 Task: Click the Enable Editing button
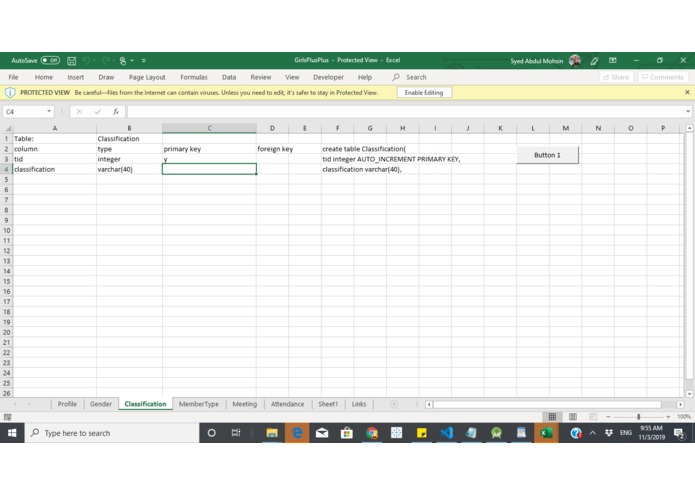[x=424, y=93]
